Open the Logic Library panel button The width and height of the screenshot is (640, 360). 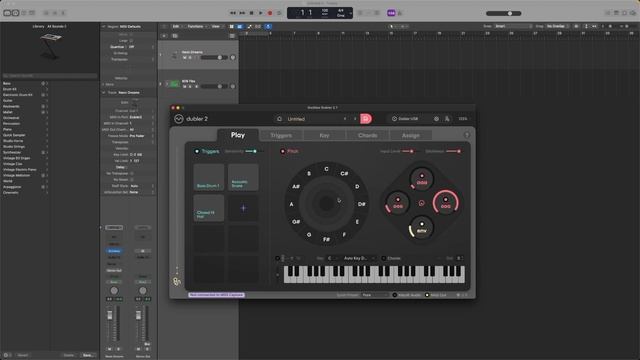coord(7,13)
